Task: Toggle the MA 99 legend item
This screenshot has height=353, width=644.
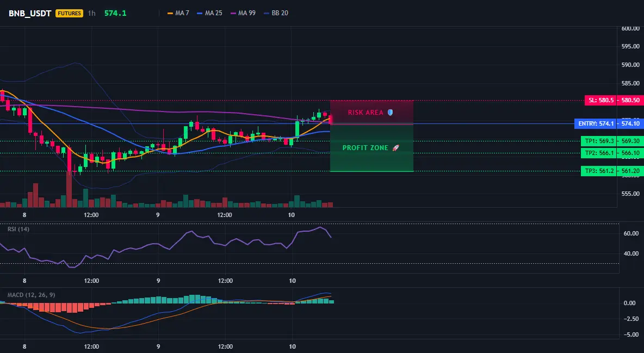Action: click(x=243, y=13)
